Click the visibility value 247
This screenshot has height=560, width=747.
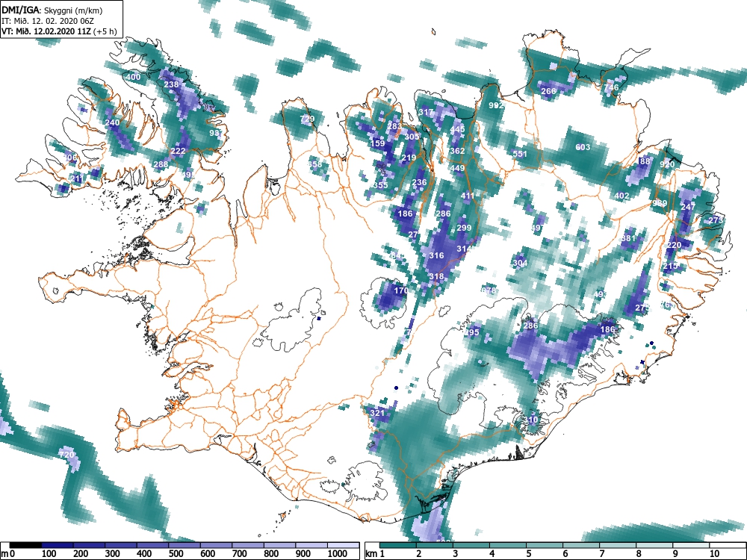pos(688,207)
